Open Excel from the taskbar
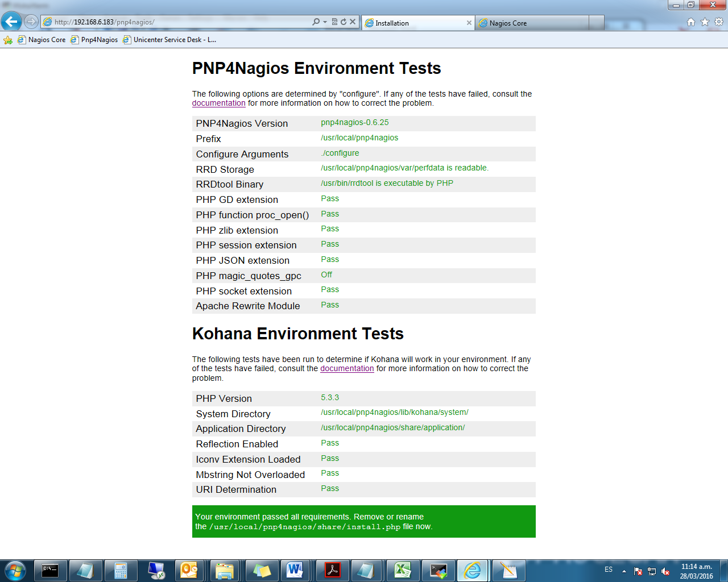 (x=403, y=570)
